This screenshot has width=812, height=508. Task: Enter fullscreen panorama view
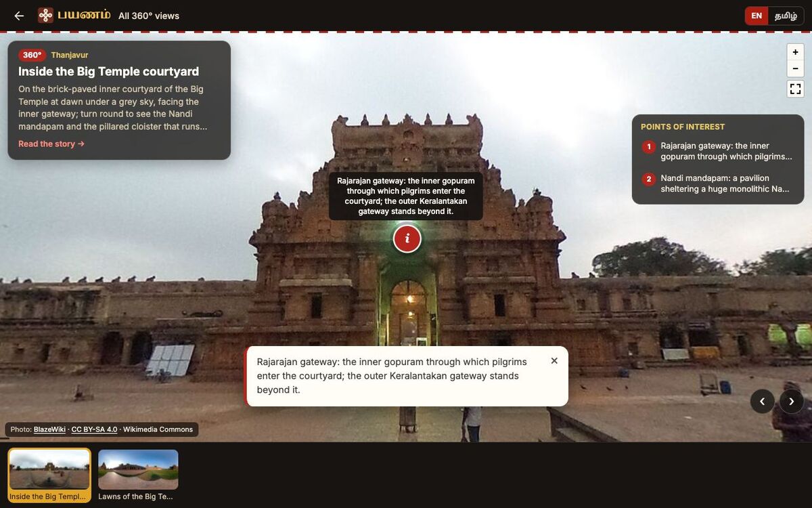click(x=795, y=89)
